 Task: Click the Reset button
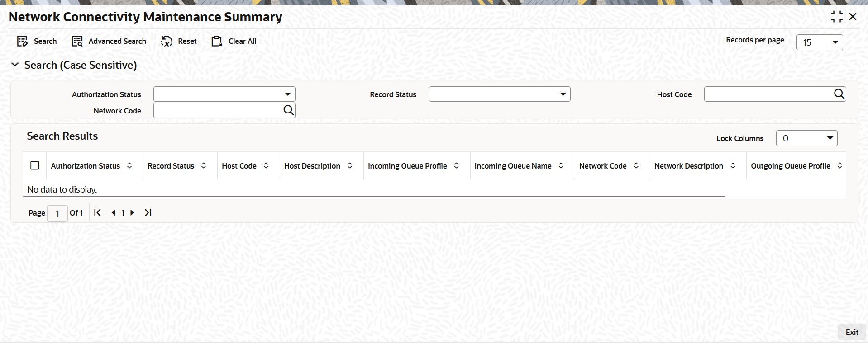pyautogui.click(x=179, y=41)
